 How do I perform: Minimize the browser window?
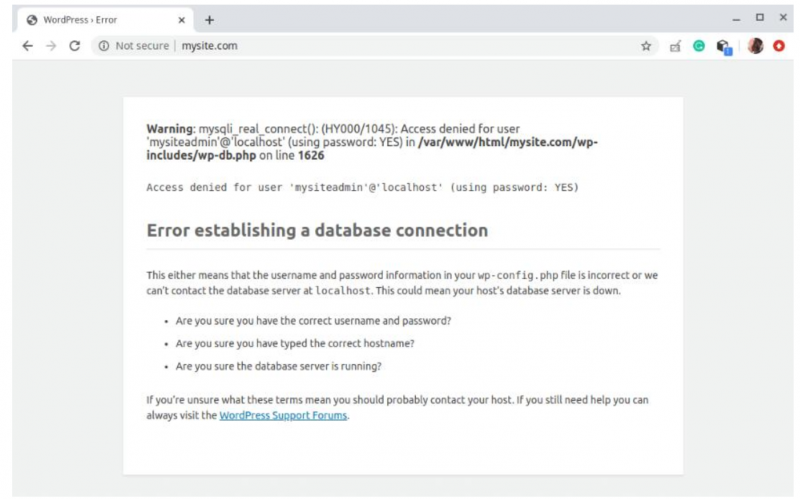736,19
